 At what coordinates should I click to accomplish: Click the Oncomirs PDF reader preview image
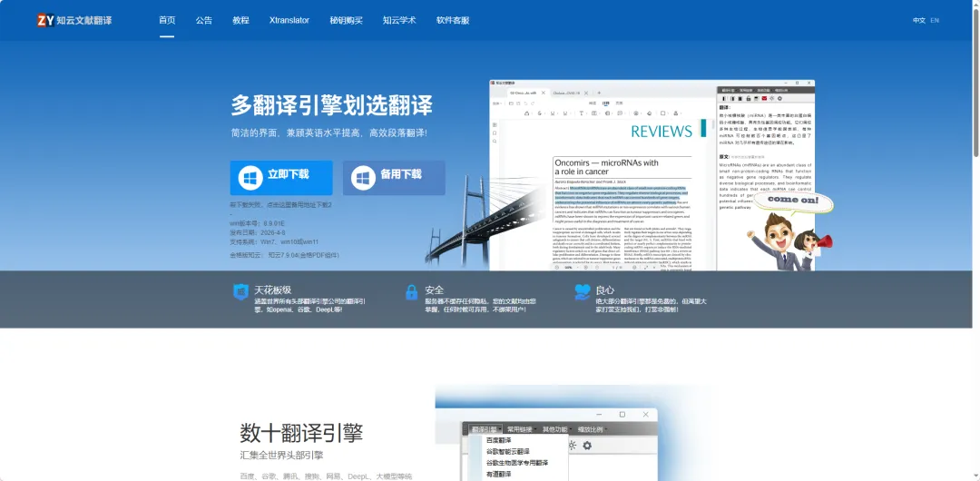652,175
